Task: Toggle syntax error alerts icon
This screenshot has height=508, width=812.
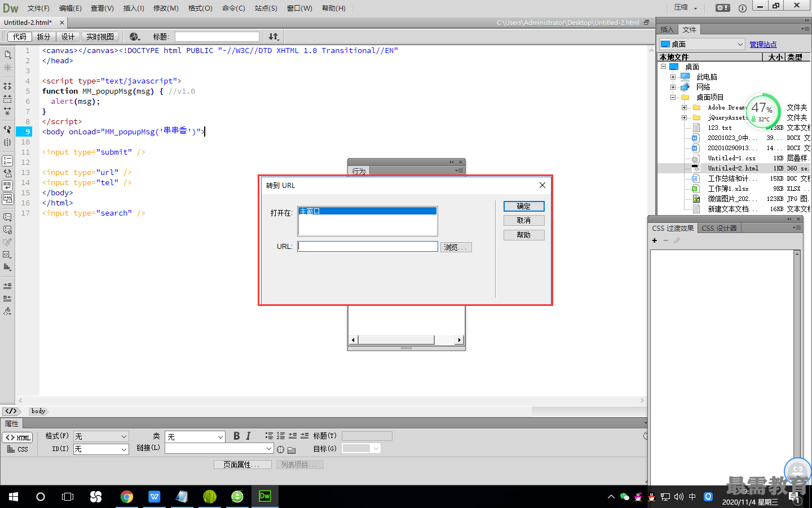Action: tap(7, 199)
